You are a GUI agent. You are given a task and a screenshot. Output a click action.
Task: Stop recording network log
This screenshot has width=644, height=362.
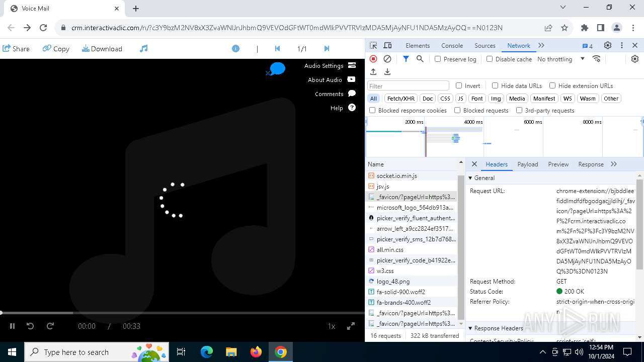pos(373,59)
